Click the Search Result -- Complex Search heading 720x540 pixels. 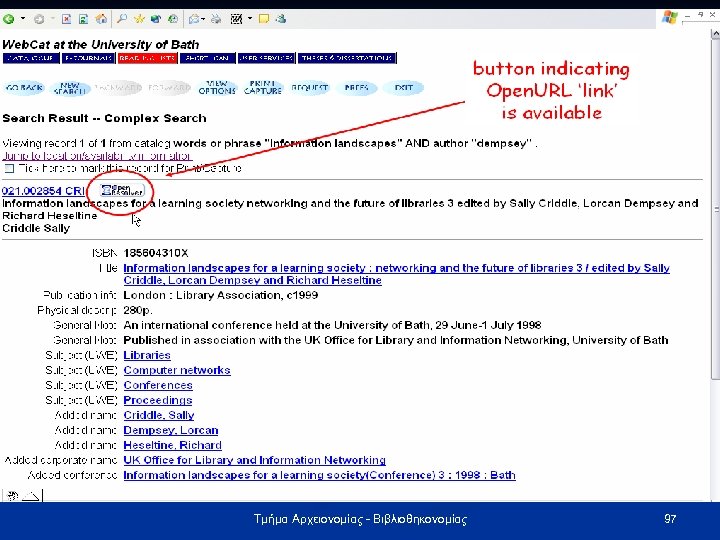coord(104,118)
